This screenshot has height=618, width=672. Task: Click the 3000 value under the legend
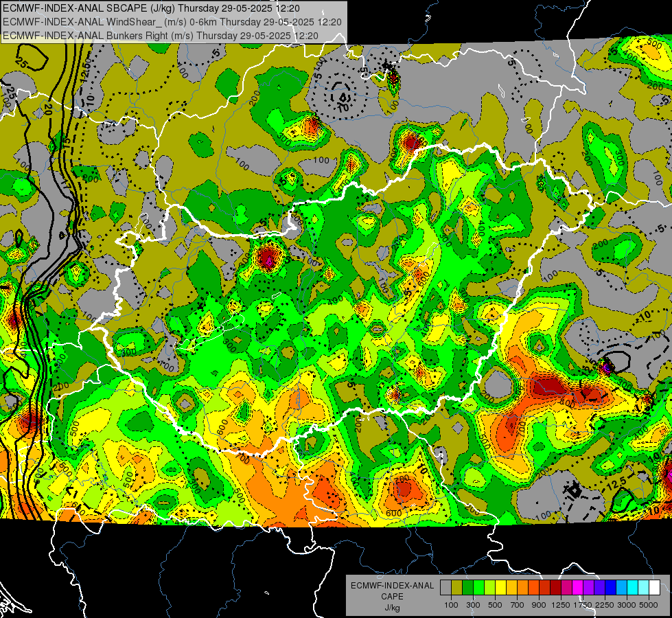coord(627,605)
